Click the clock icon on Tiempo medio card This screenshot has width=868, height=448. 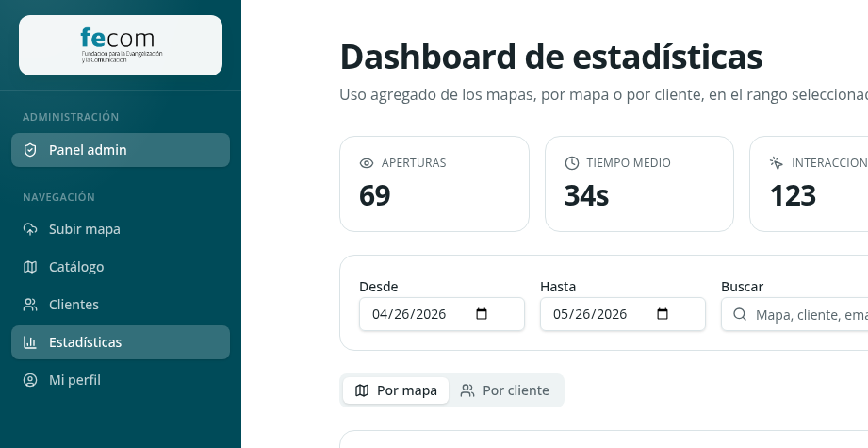pos(572,163)
